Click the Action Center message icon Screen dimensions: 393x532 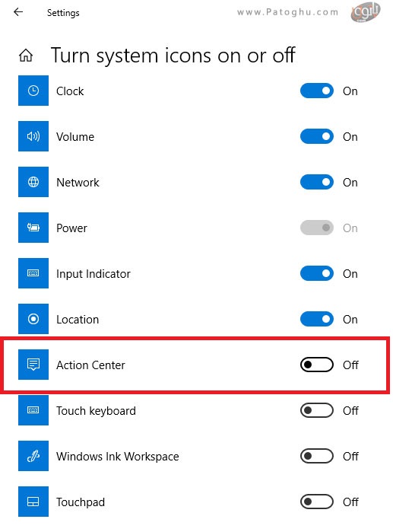pyautogui.click(x=33, y=365)
